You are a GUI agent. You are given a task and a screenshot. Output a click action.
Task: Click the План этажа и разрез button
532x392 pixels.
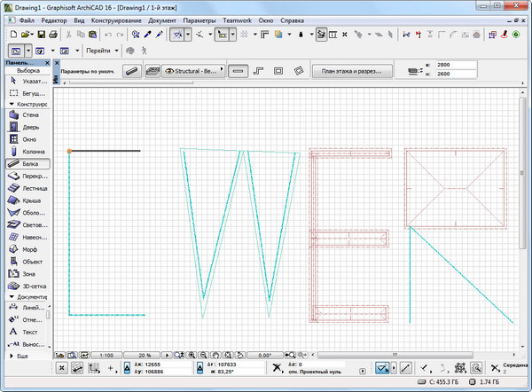coord(355,70)
